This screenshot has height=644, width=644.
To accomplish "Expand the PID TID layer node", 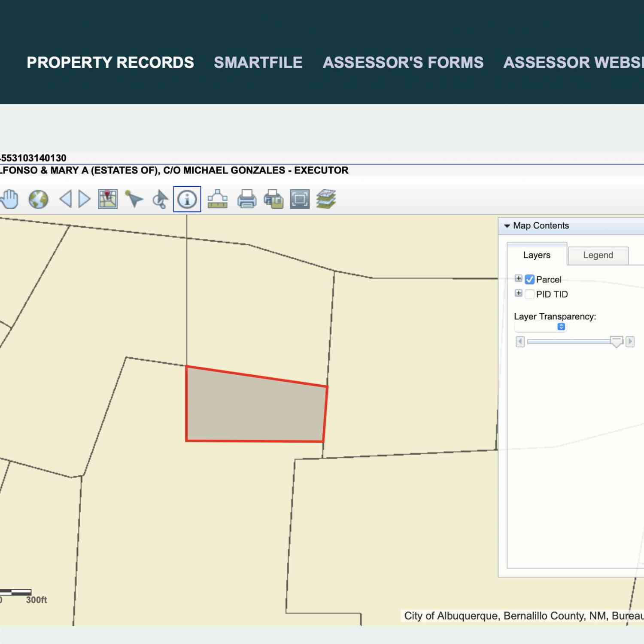I will pos(519,293).
